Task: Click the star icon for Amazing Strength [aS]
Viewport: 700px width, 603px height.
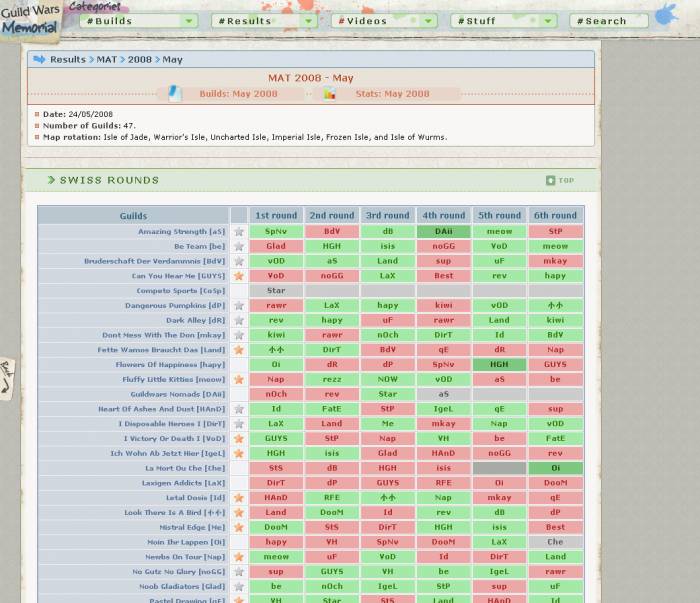Action: tap(239, 232)
